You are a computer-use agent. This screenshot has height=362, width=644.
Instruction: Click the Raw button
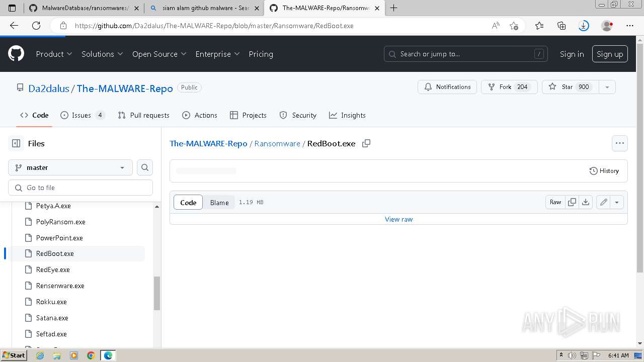(x=555, y=202)
